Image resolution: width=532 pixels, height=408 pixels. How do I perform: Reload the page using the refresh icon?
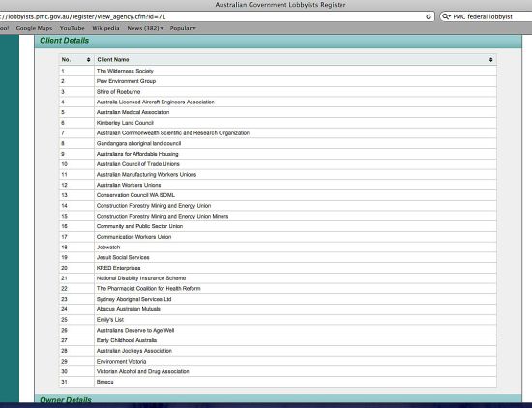(429, 16)
